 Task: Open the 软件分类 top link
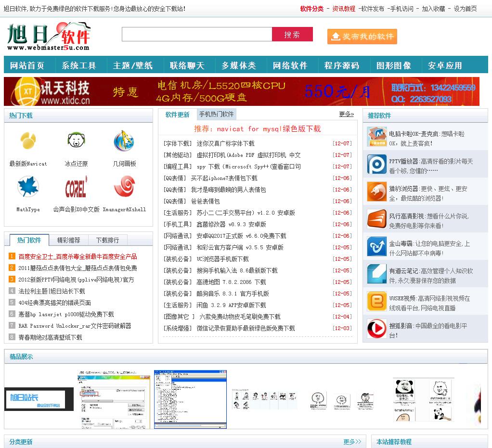click(311, 9)
